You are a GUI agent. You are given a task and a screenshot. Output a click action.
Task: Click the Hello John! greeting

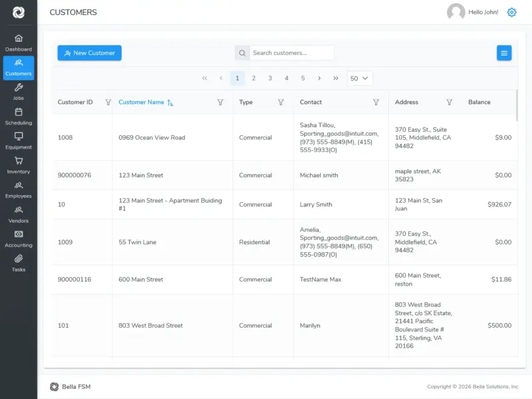[483, 12]
